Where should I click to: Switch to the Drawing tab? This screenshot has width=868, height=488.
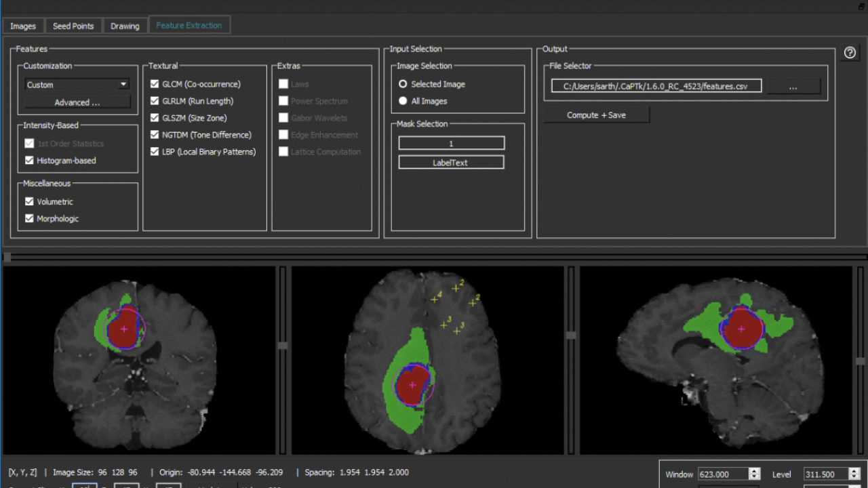pos(125,25)
